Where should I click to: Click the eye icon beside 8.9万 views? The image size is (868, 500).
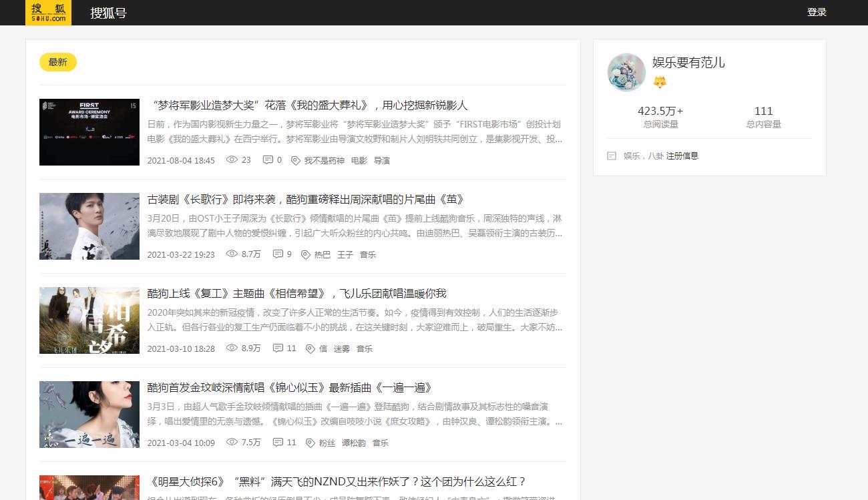(232, 348)
